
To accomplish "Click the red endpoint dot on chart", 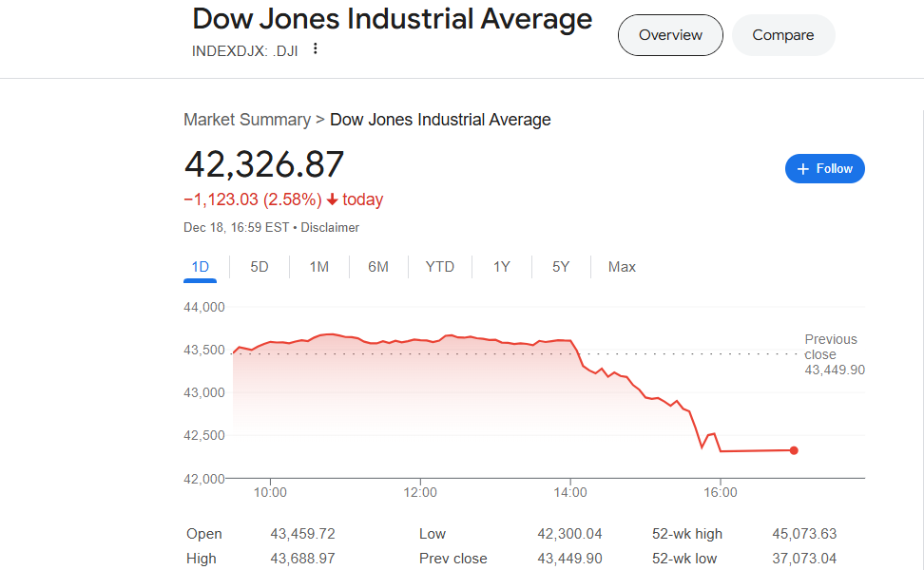I will tap(794, 450).
